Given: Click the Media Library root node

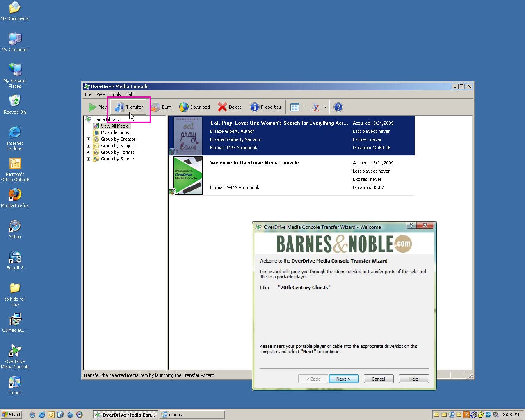Looking at the screenshot, I should 106,119.
